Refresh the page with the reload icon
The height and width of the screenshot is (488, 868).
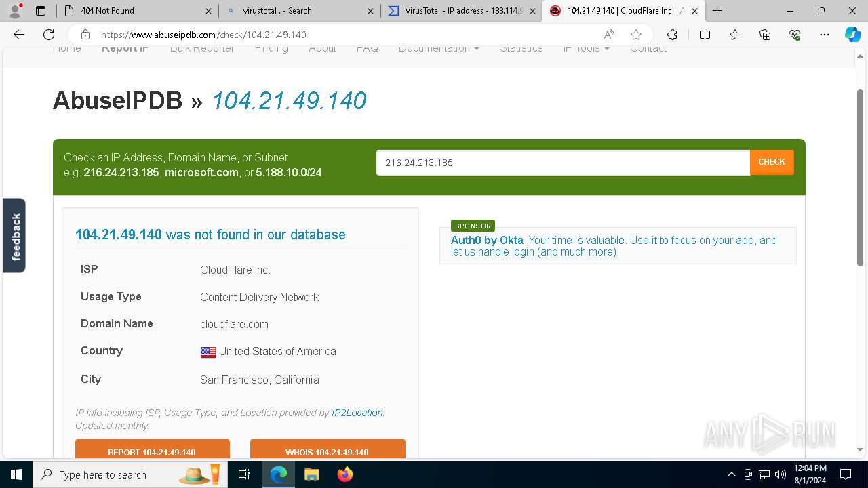click(x=49, y=35)
